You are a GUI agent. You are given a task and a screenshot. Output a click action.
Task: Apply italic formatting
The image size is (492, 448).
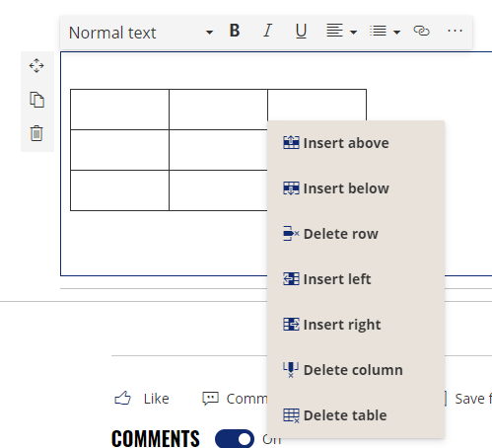click(x=267, y=31)
